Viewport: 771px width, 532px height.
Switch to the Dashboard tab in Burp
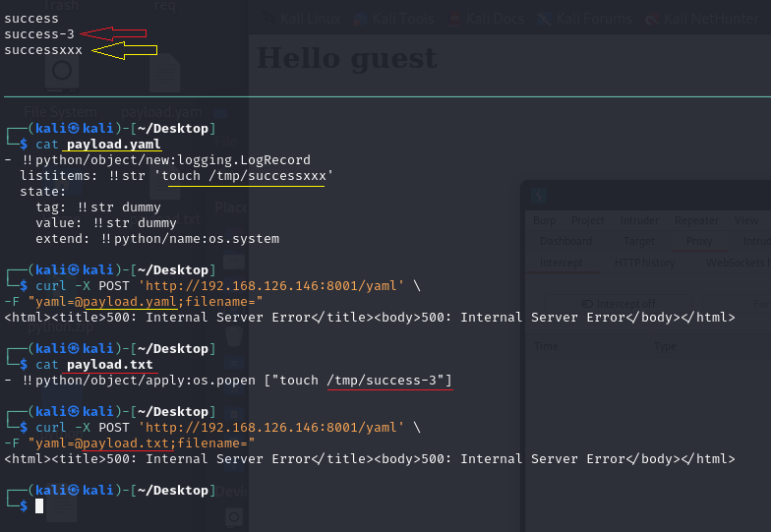click(x=566, y=241)
